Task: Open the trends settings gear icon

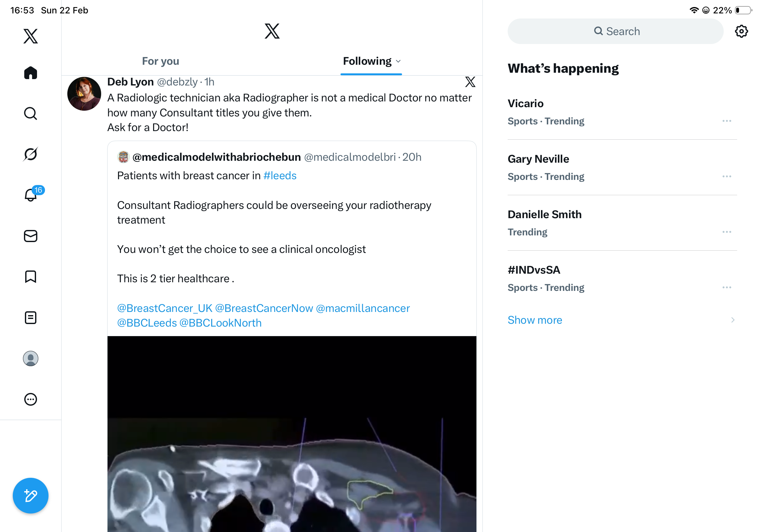Action: (741, 32)
